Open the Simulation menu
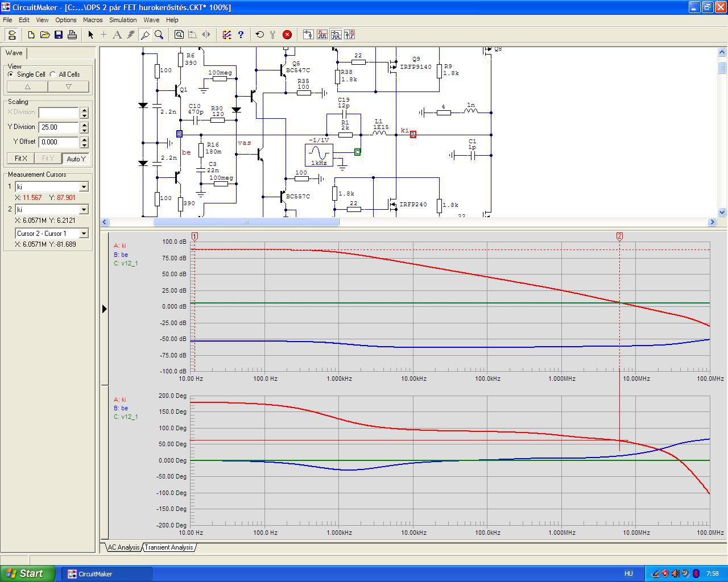 pyautogui.click(x=123, y=20)
